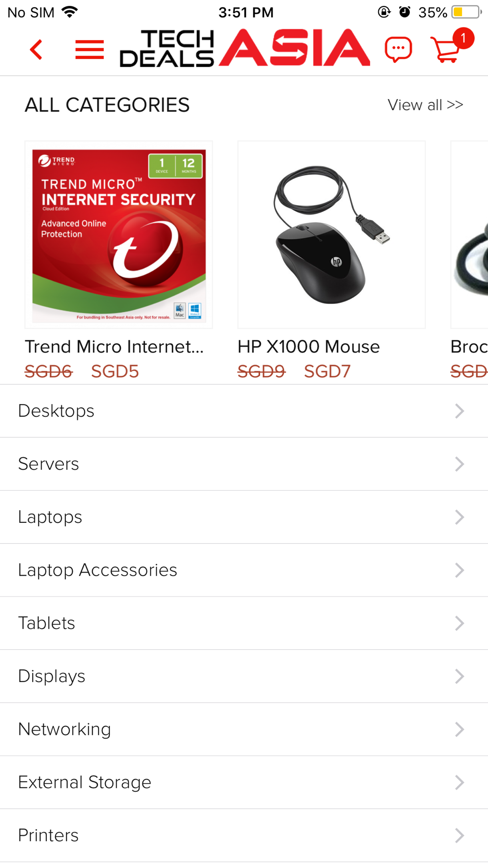Open the Trend Micro Internet Security thumbnail
Image resolution: width=488 pixels, height=868 pixels.
pos(119,235)
